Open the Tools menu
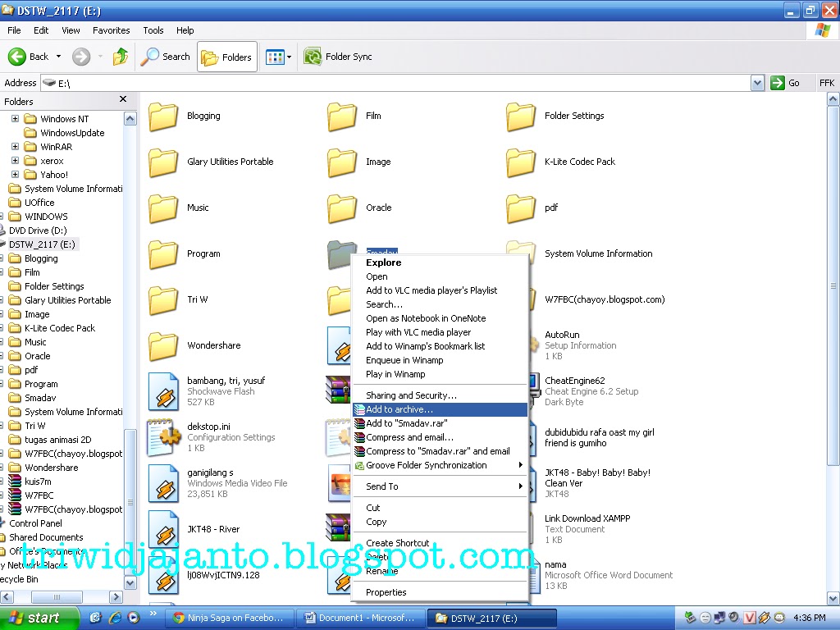 pyautogui.click(x=153, y=30)
